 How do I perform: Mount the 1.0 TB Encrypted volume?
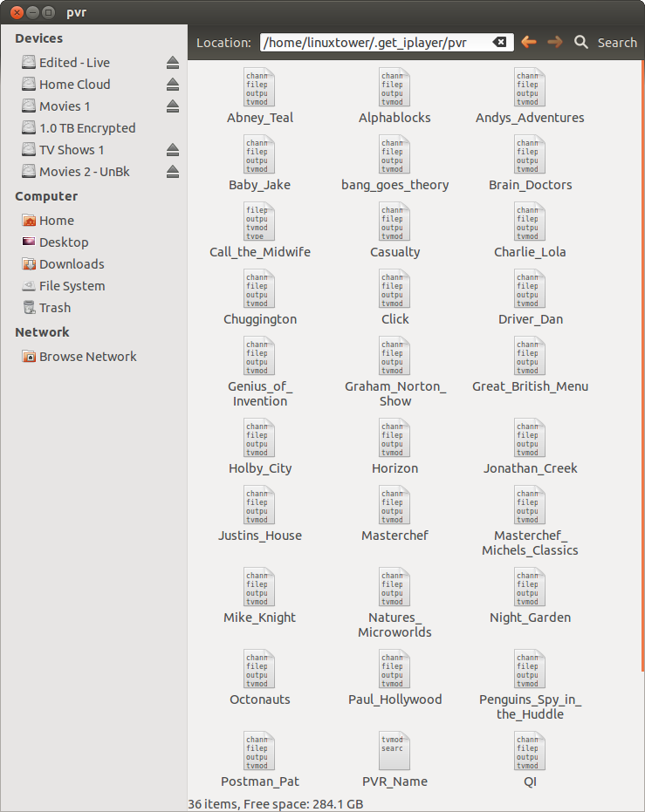(x=87, y=128)
